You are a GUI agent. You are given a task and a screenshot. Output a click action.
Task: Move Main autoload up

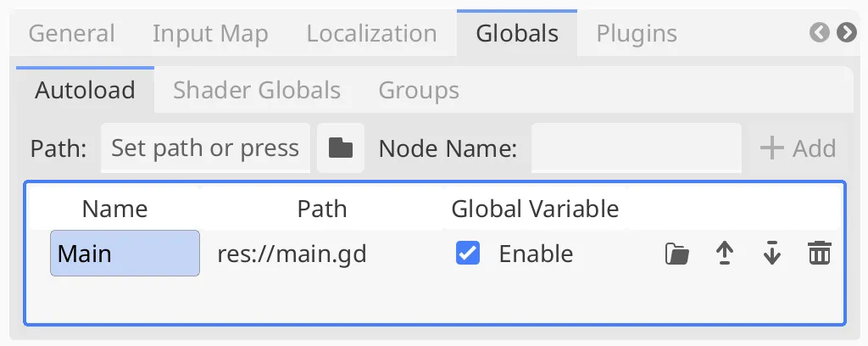pyautogui.click(x=725, y=254)
